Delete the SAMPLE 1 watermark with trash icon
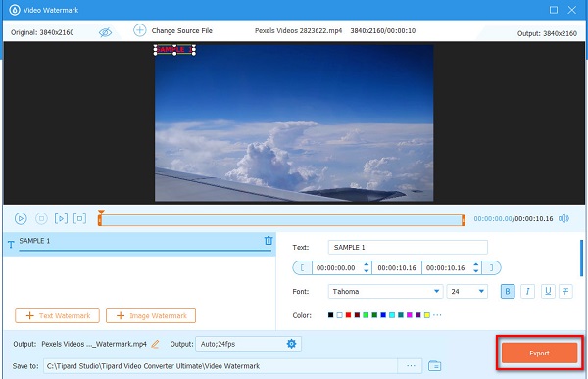This screenshot has height=379, width=588. point(269,240)
